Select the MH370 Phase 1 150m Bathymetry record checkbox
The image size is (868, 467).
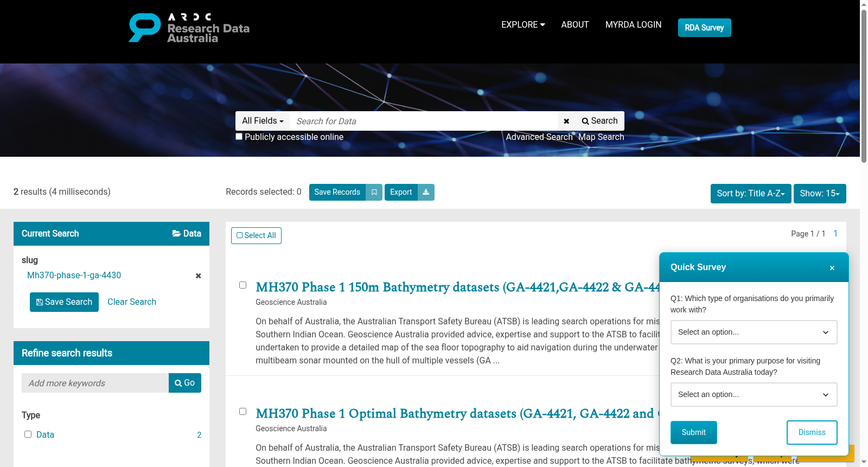tap(242, 285)
